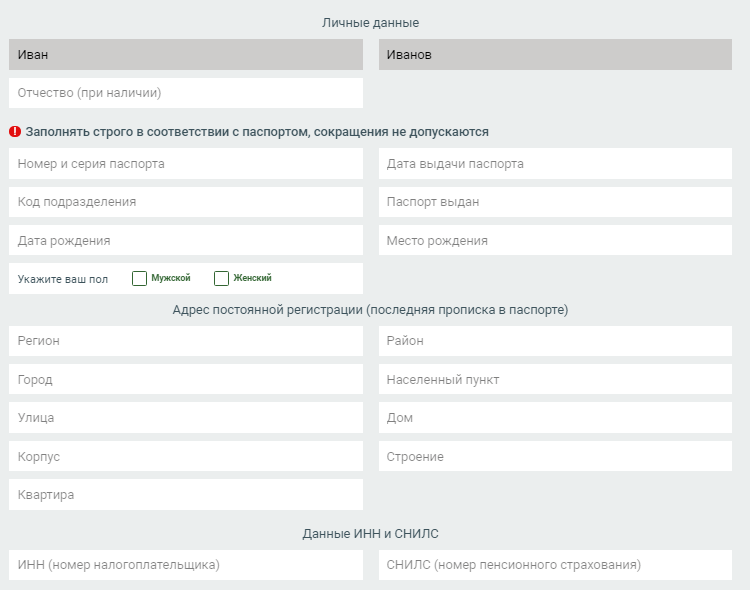
Task: Select the Дата рождения field
Action: pos(186,240)
